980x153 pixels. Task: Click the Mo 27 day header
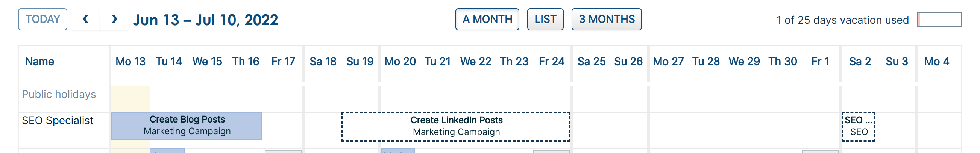[x=668, y=61]
